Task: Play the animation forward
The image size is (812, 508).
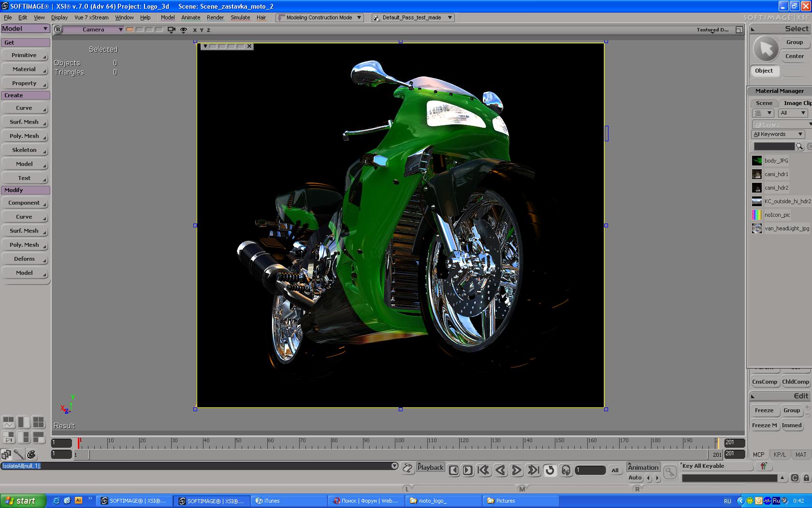Action: click(x=516, y=470)
